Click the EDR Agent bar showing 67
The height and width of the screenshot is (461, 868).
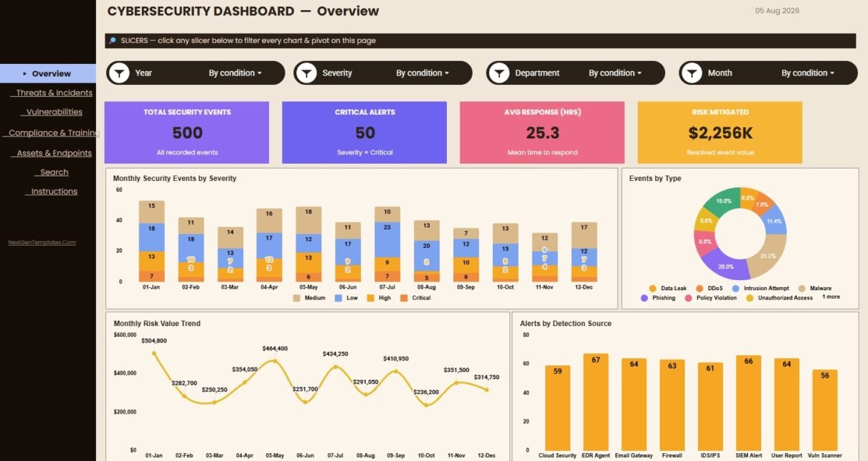pos(595,402)
